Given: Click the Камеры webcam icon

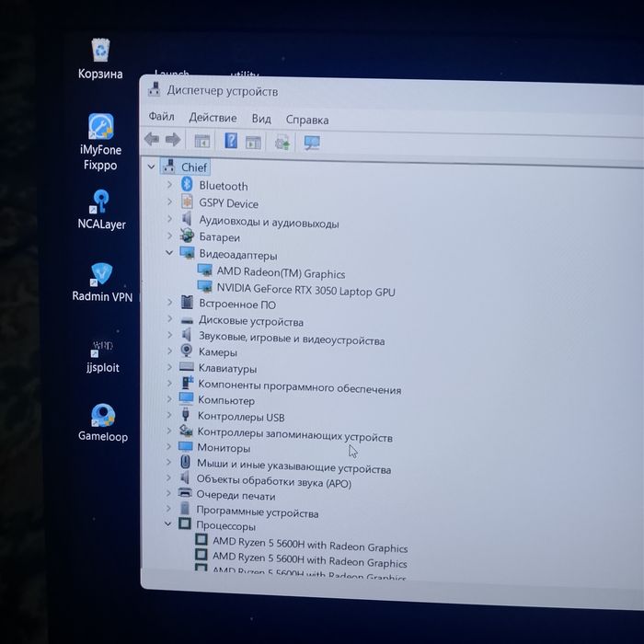Looking at the screenshot, I should tap(187, 351).
